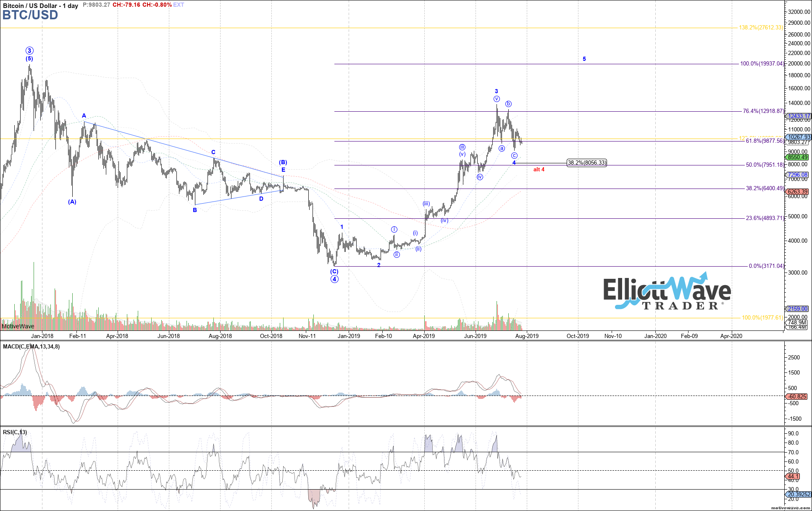Image resolution: width=812 pixels, height=511 pixels.
Task: Click the Apr-2020 date axis label
Action: pyautogui.click(x=731, y=336)
